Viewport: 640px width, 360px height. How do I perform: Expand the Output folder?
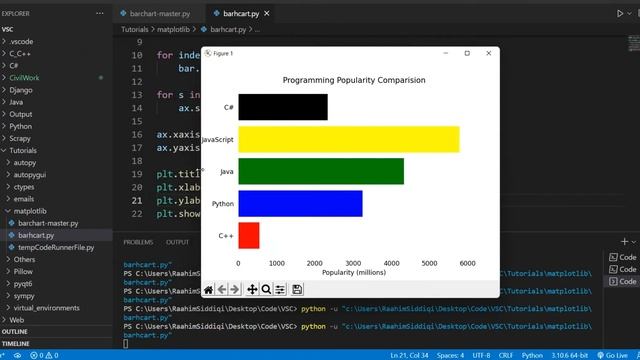coord(56,114)
